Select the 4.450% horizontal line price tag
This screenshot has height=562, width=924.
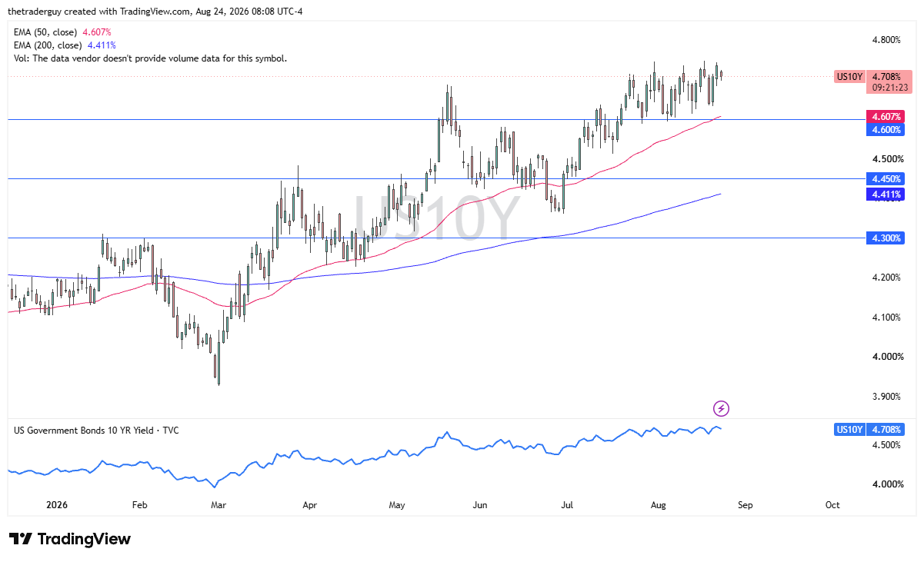coord(886,178)
